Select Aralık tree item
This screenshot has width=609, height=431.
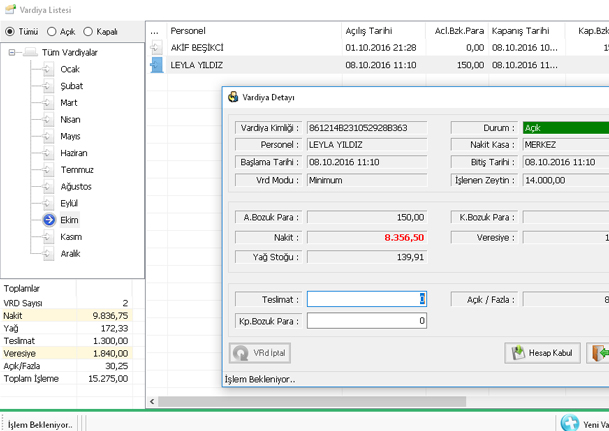70,254
